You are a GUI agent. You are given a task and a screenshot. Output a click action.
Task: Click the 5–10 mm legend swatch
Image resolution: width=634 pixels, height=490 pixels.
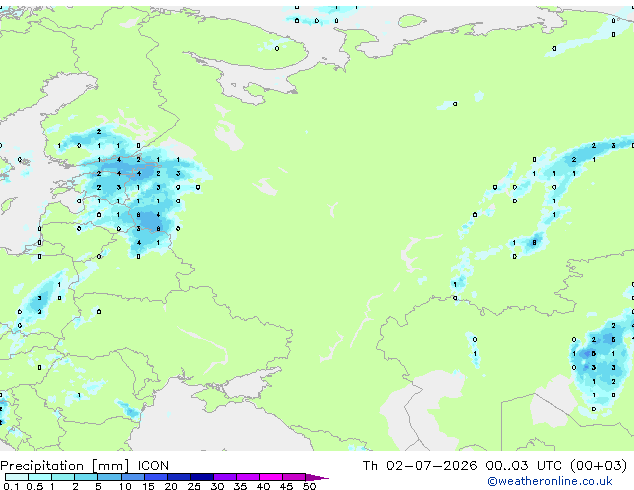click(109, 477)
